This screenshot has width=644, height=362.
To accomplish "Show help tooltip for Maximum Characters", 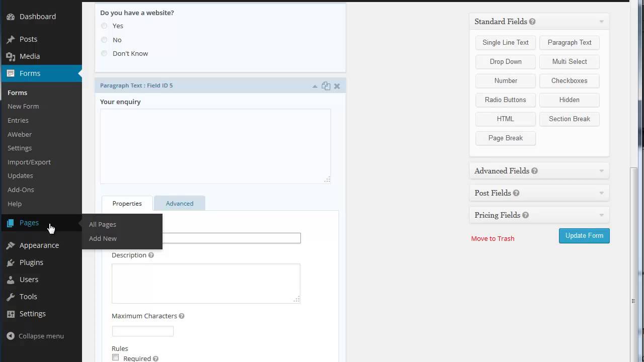I will tap(182, 316).
